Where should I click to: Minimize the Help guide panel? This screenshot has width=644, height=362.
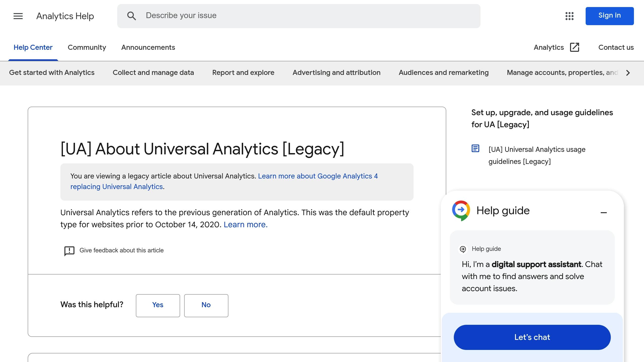point(604,212)
